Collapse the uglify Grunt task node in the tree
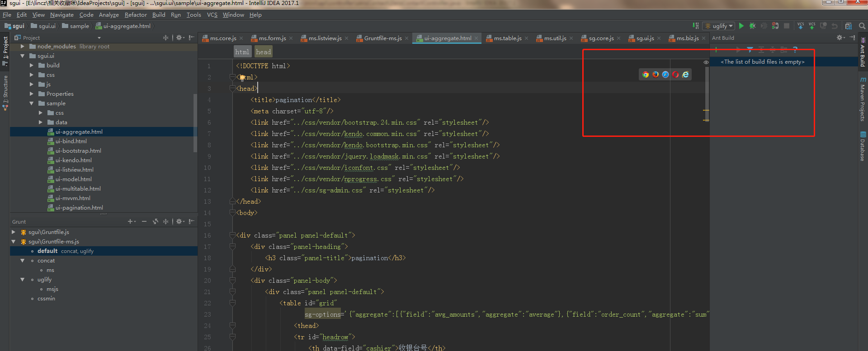 [x=22, y=280]
